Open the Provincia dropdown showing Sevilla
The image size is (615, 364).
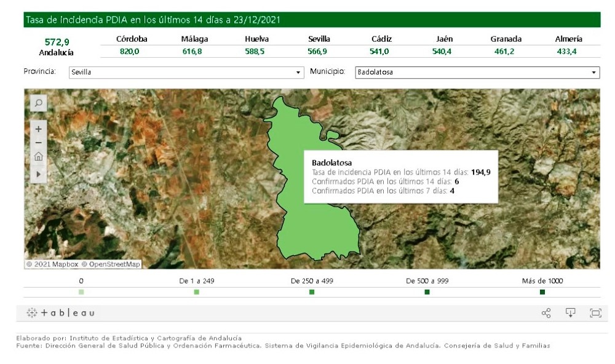(x=186, y=73)
